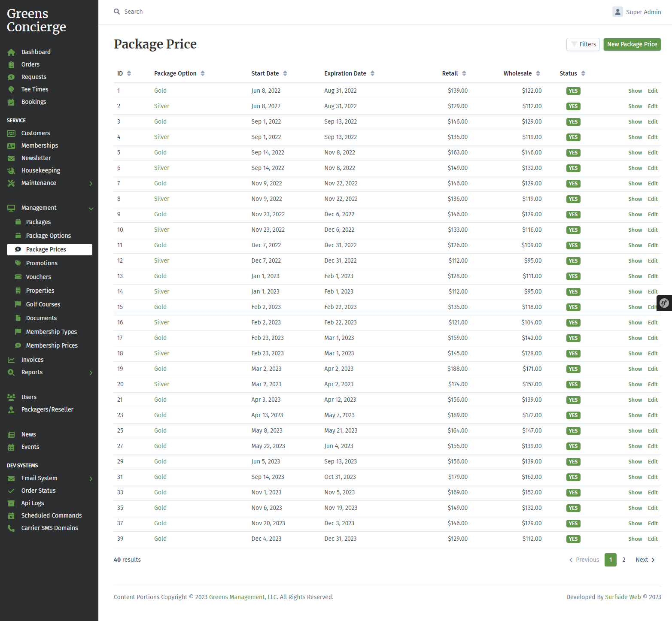Sort by Wholesale column arrows
The image size is (672, 621).
click(x=538, y=73)
